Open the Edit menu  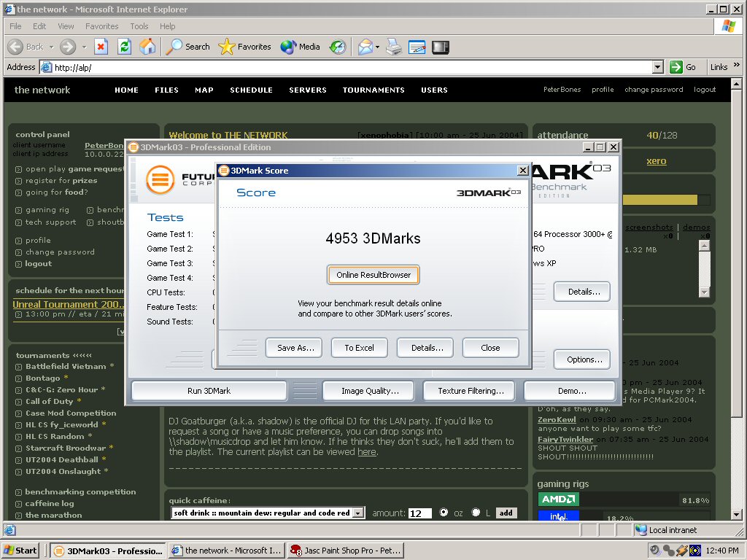tap(39, 26)
